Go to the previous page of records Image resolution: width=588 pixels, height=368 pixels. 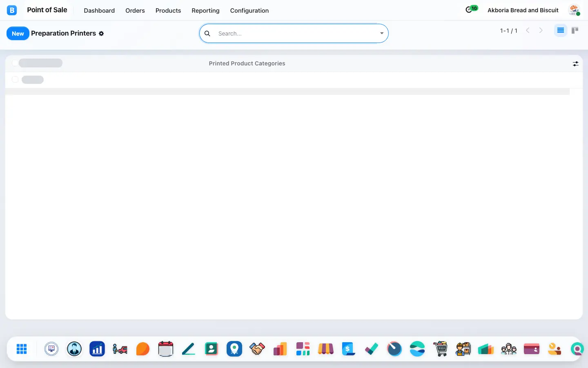click(x=528, y=30)
